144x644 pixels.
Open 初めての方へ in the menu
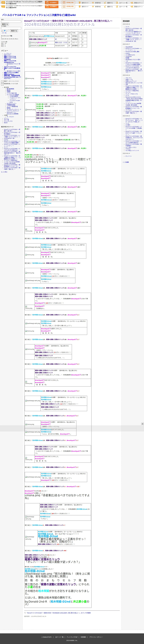click(8, 55)
